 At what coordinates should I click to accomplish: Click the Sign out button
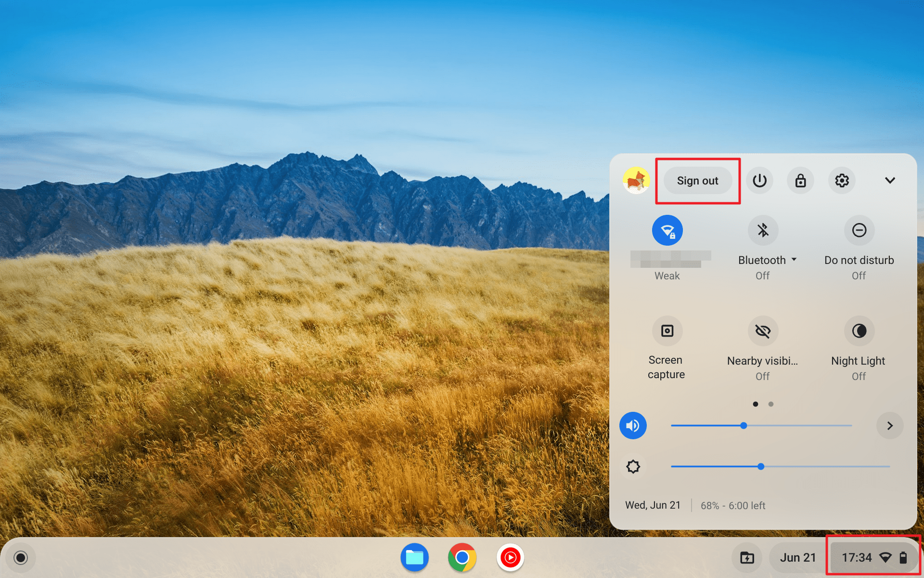pyautogui.click(x=698, y=181)
